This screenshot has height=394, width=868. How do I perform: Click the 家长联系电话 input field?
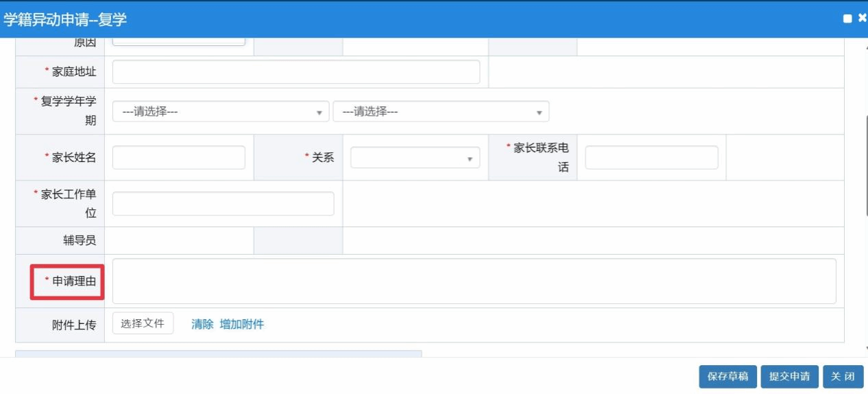(x=651, y=157)
